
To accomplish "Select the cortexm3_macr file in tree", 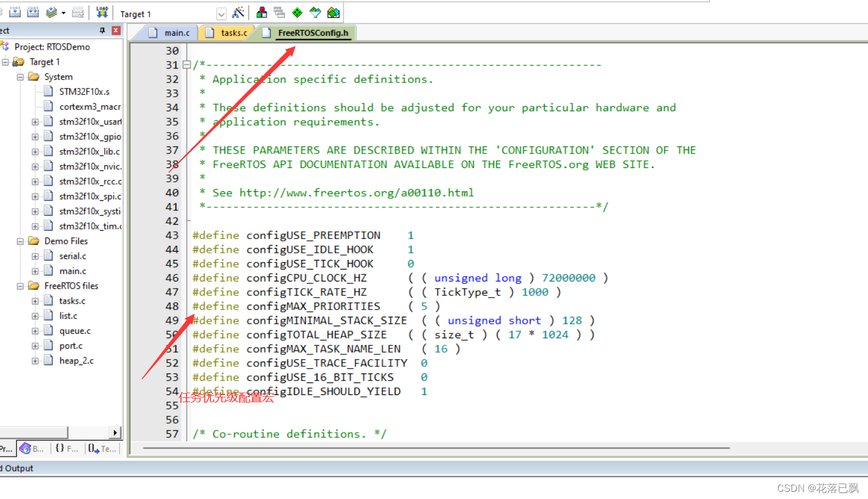I will tap(90, 106).
